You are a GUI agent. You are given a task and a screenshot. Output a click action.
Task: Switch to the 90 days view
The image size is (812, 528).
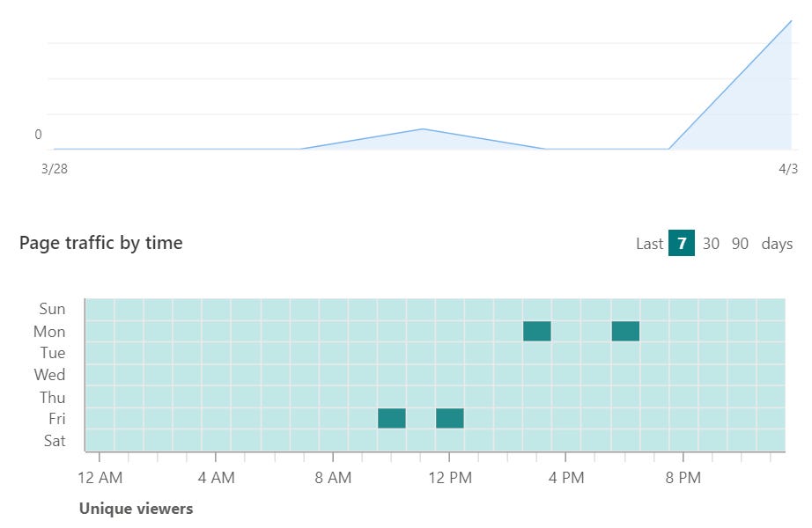(741, 244)
